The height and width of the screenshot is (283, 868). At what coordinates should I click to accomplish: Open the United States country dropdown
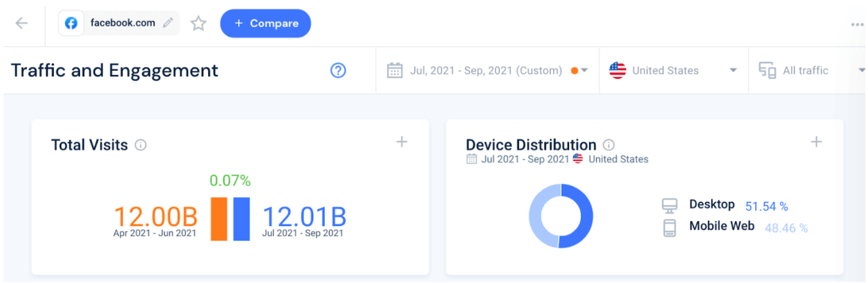pos(674,71)
